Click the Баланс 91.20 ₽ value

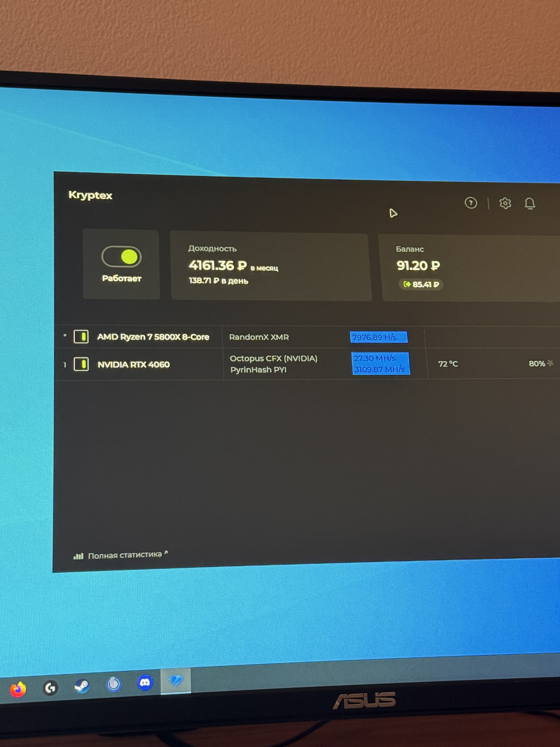418,266
